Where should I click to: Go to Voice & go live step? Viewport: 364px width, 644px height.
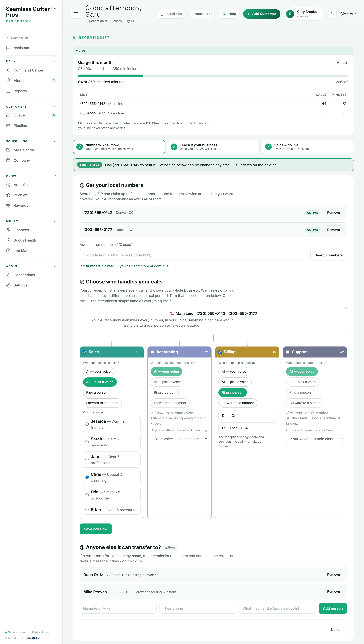point(308,147)
